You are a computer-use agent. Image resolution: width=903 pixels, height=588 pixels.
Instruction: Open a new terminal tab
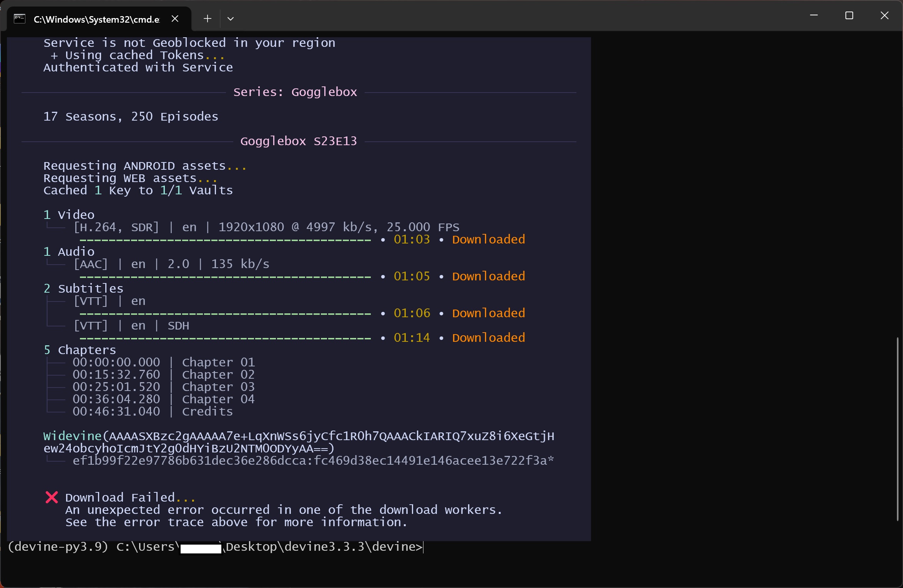click(207, 19)
